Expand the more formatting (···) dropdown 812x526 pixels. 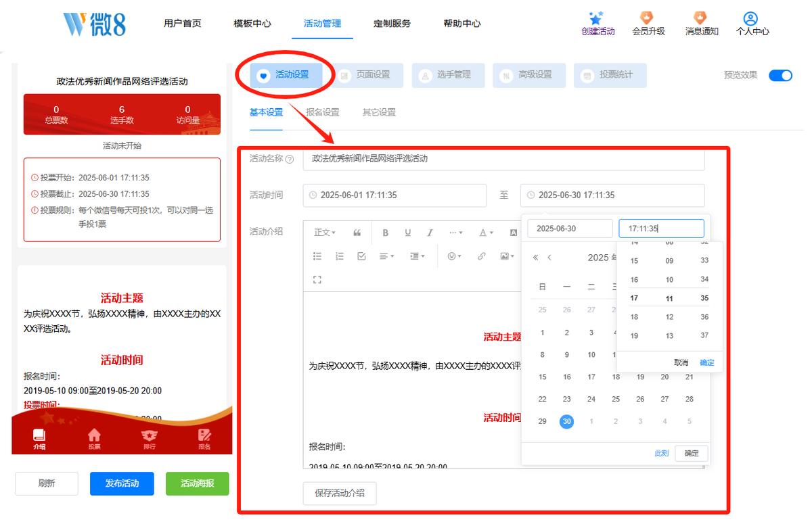coord(456,233)
